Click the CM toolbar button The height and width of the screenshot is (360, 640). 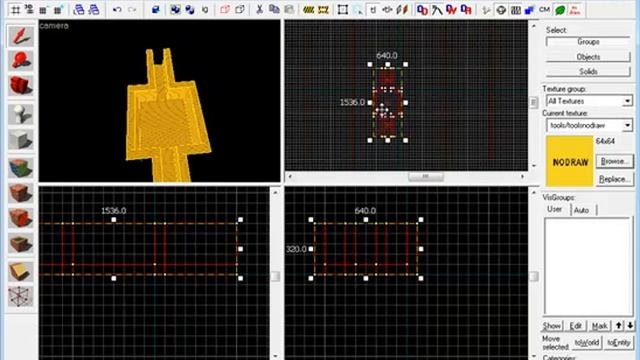pyautogui.click(x=544, y=9)
